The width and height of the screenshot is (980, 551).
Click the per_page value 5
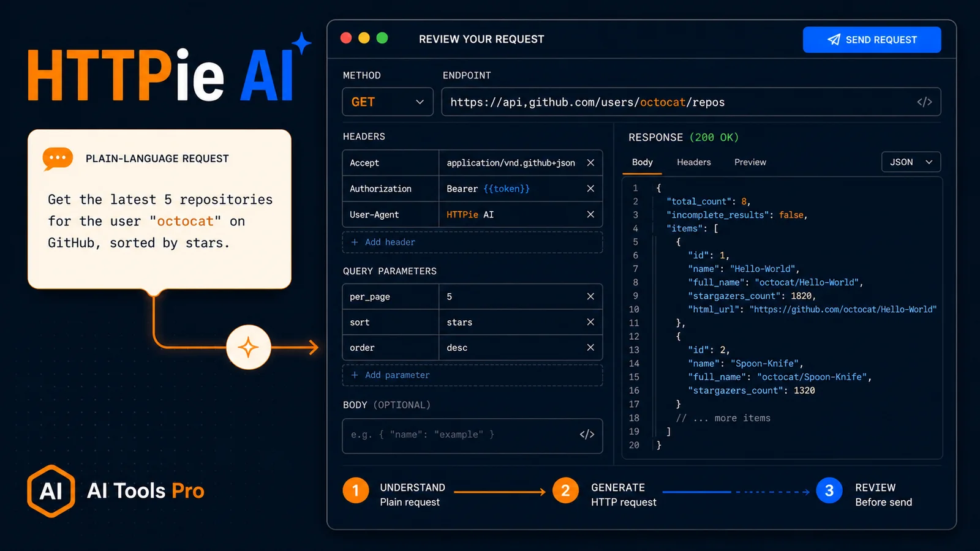(450, 296)
